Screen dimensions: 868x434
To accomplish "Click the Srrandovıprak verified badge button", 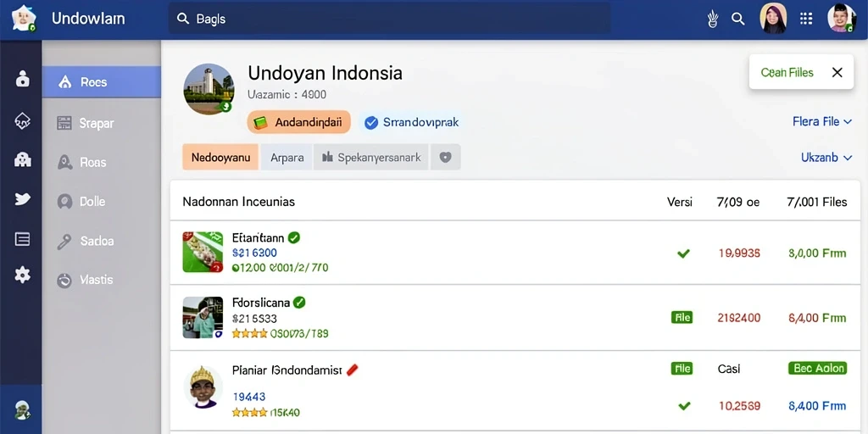I will (x=412, y=122).
